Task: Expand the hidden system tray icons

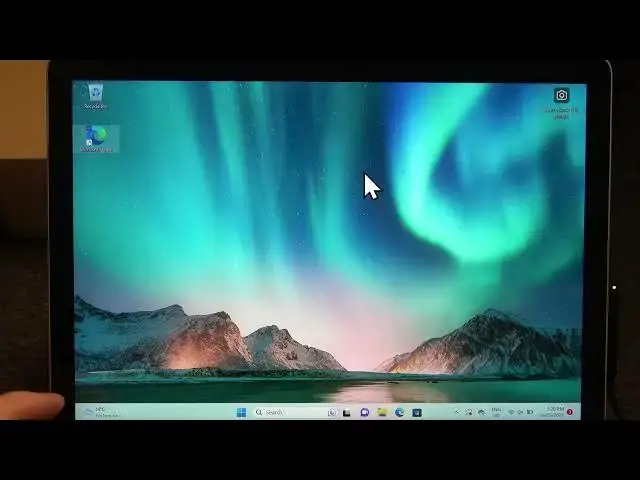Action: click(x=457, y=412)
